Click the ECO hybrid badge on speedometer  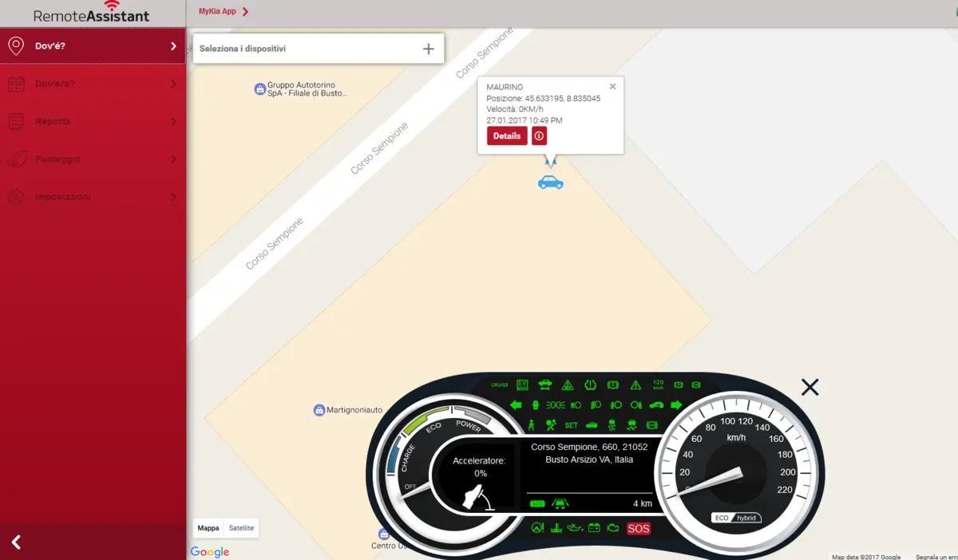(x=737, y=518)
